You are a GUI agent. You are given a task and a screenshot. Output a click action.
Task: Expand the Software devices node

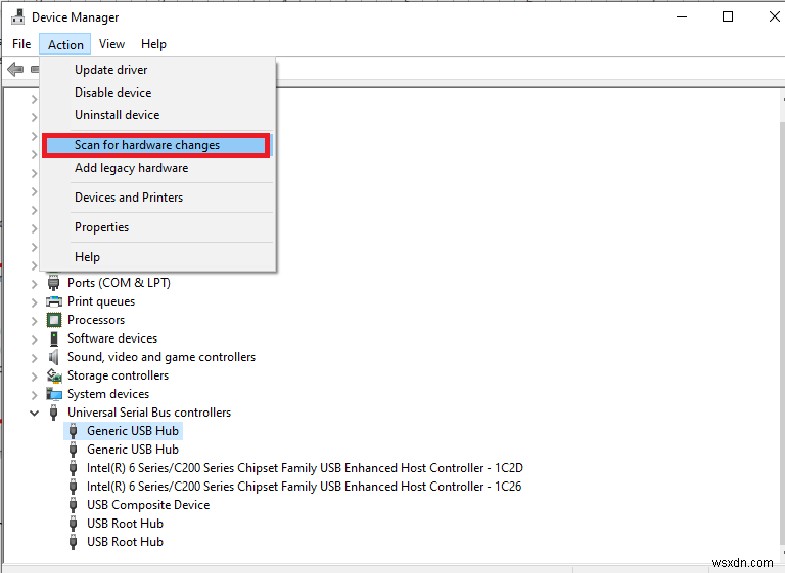34,339
